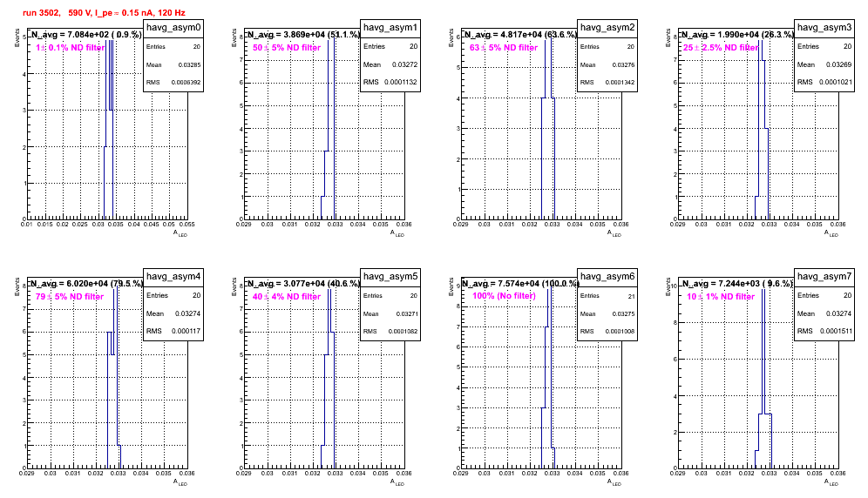Click the N_avg = 7.244e+03 (9.6%) label
The image size is (868, 498).
[737, 283]
